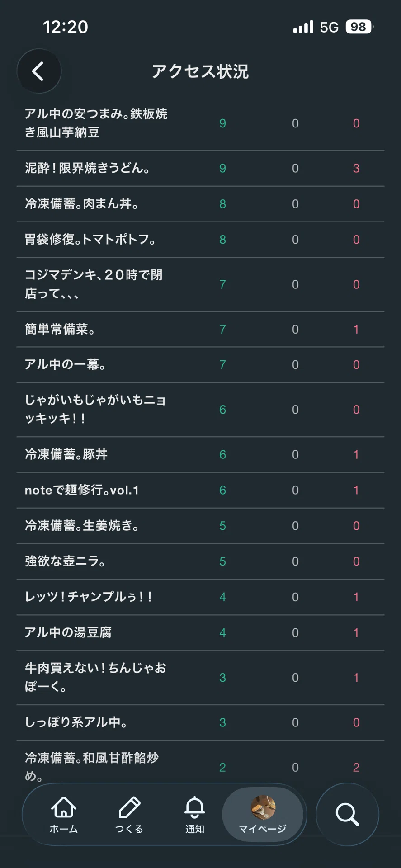This screenshot has width=401, height=868.
Task: Tap the pencil つくる icon
Action: (x=129, y=807)
